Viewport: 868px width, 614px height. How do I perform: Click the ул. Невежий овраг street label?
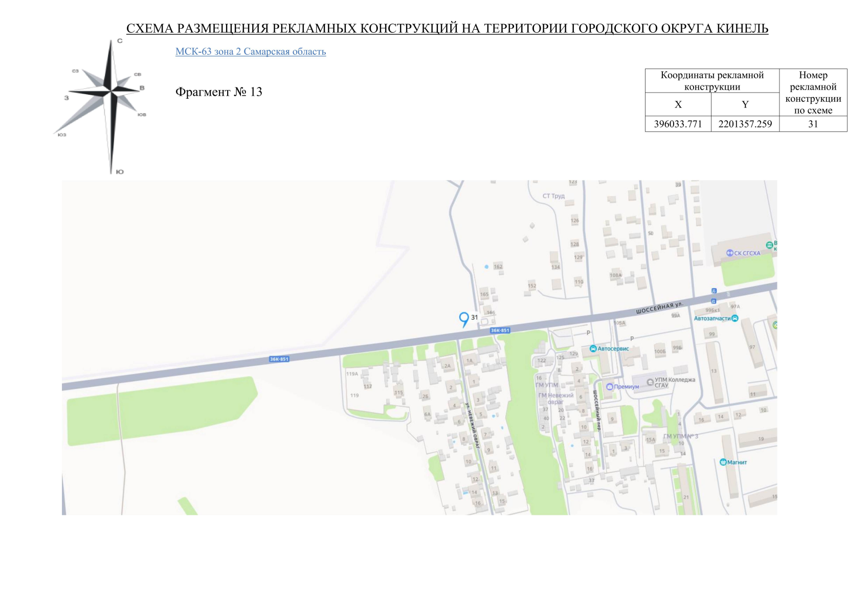coord(472,426)
